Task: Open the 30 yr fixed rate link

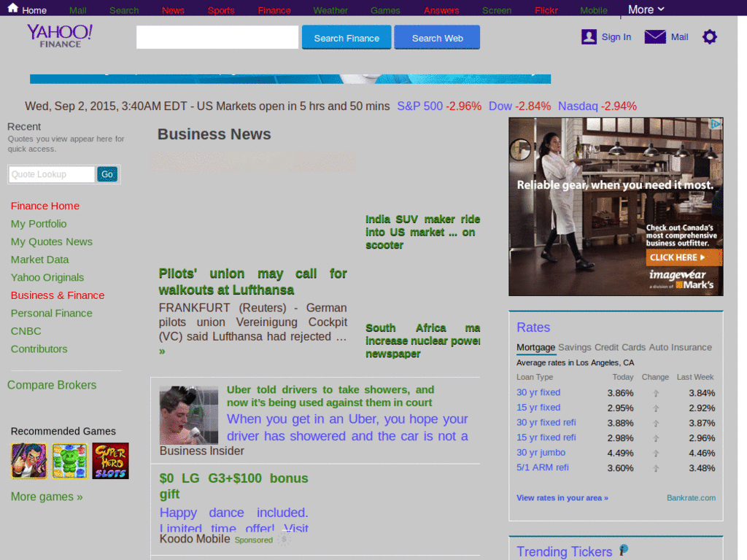Action: point(538,392)
